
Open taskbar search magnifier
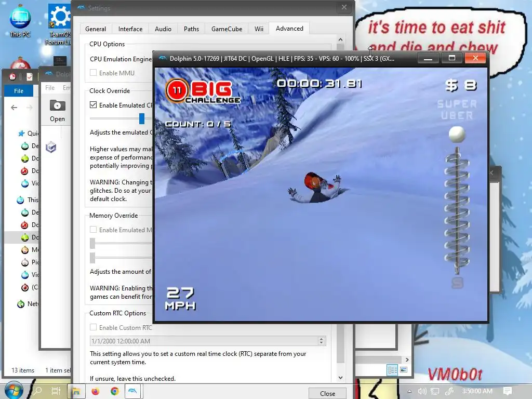click(x=37, y=391)
